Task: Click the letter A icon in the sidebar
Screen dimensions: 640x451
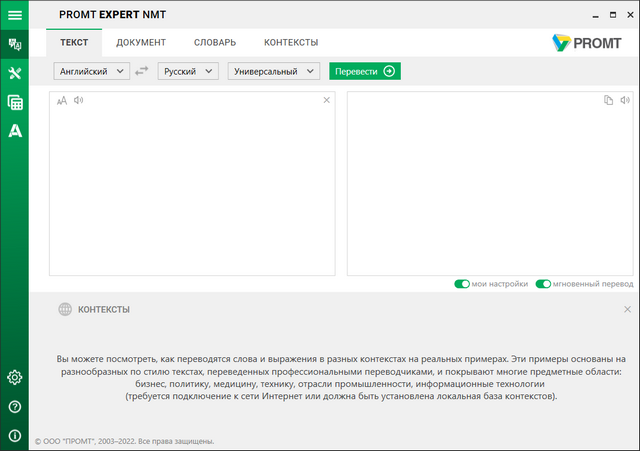Action: pos(14,130)
